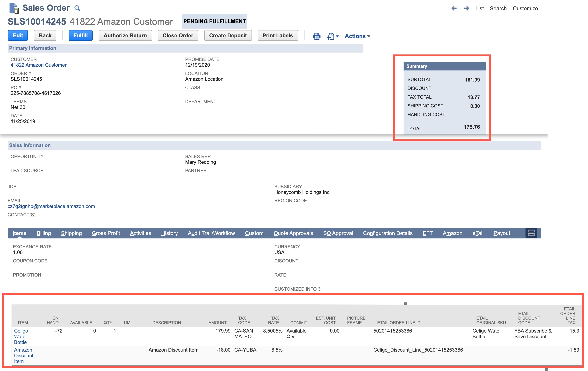Go to previous record with left arrow
588x371 pixels.
click(x=454, y=8)
